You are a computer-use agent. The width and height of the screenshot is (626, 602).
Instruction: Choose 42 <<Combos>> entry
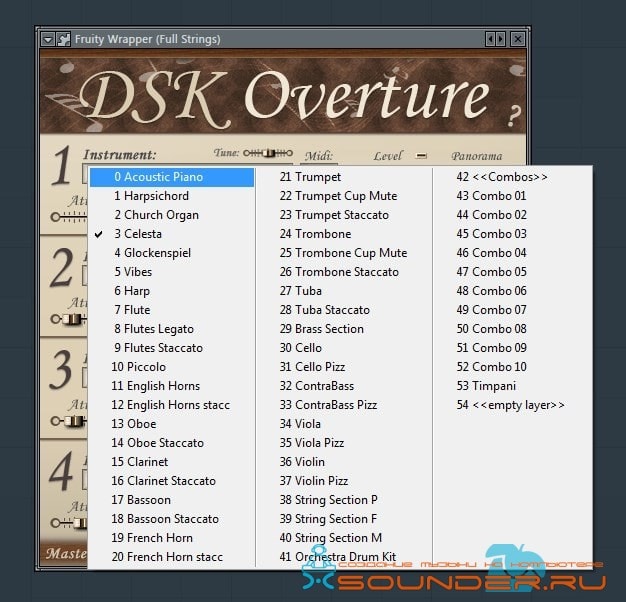(512, 177)
